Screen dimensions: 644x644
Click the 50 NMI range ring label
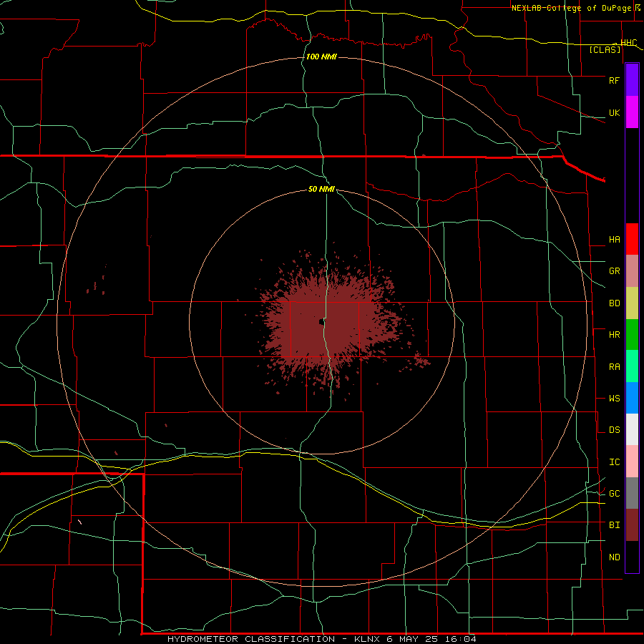(x=321, y=189)
